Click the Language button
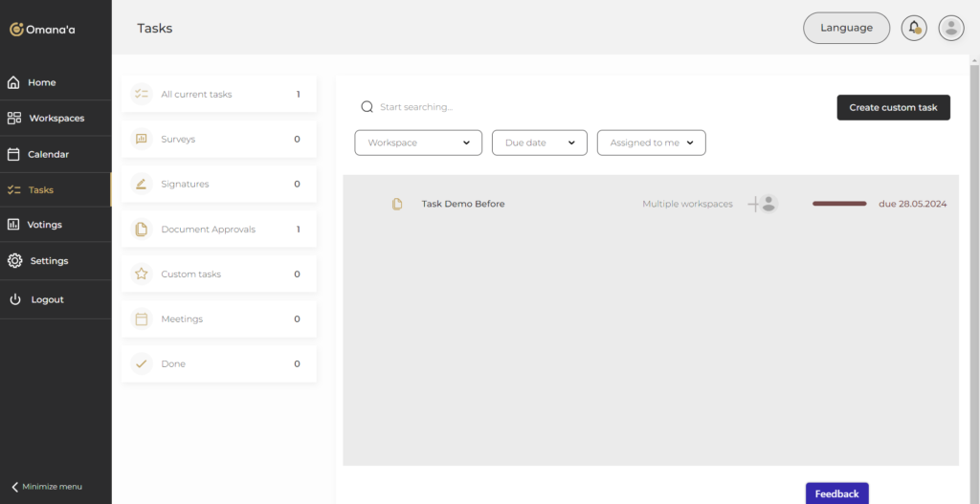This screenshot has height=504, width=980. 846,28
